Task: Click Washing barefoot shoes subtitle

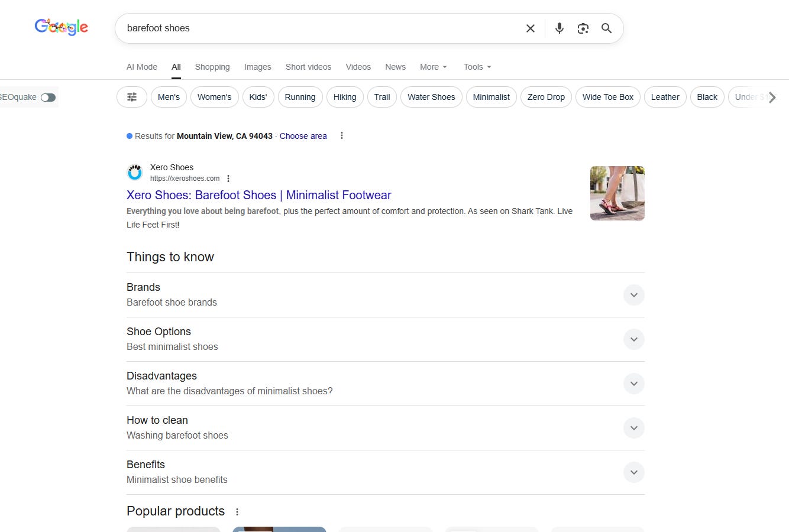Action: point(177,435)
